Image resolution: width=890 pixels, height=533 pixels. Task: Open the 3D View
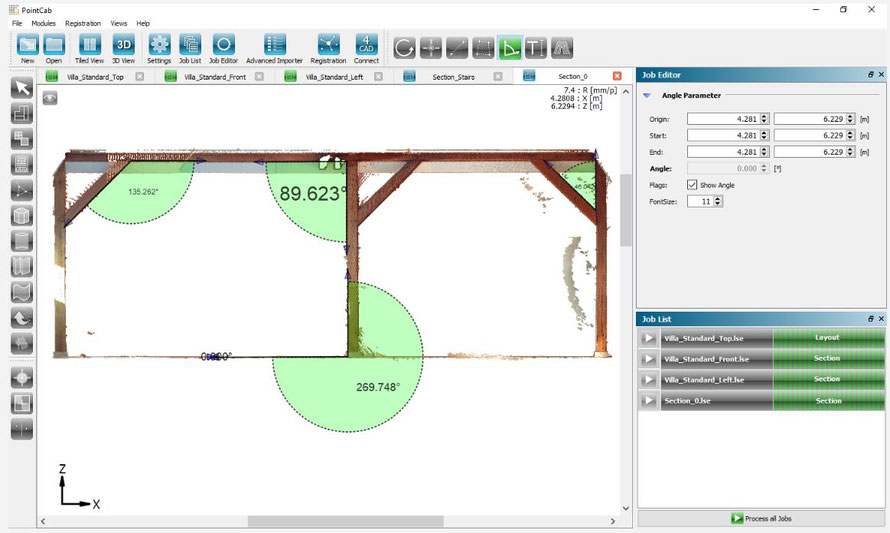point(123,45)
